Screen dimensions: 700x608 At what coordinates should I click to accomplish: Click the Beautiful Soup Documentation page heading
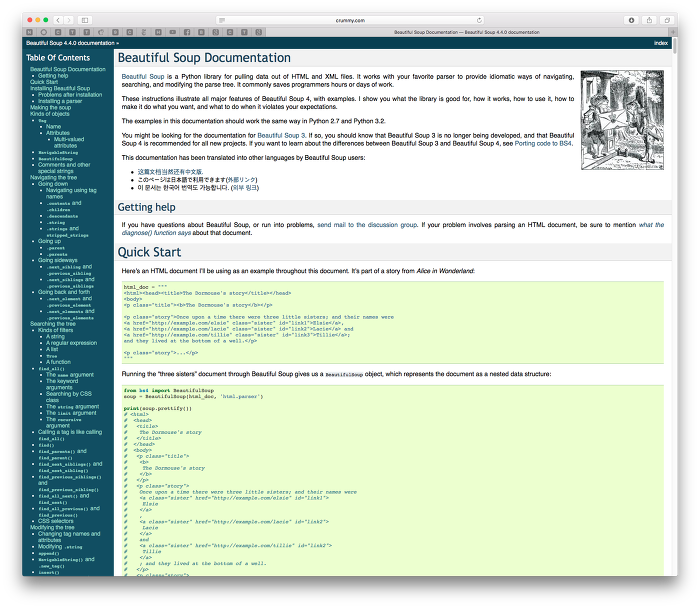coord(204,58)
